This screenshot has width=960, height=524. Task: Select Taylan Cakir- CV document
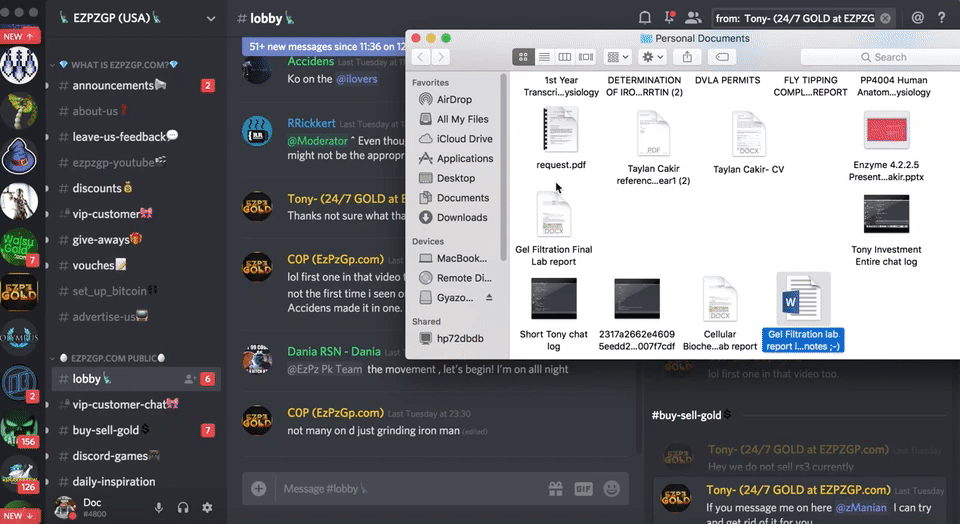click(748, 143)
